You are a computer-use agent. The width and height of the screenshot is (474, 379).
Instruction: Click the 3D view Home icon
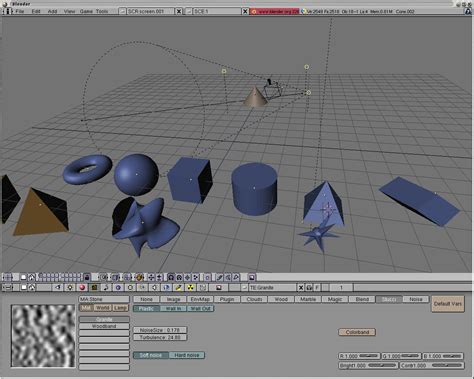click(x=32, y=277)
